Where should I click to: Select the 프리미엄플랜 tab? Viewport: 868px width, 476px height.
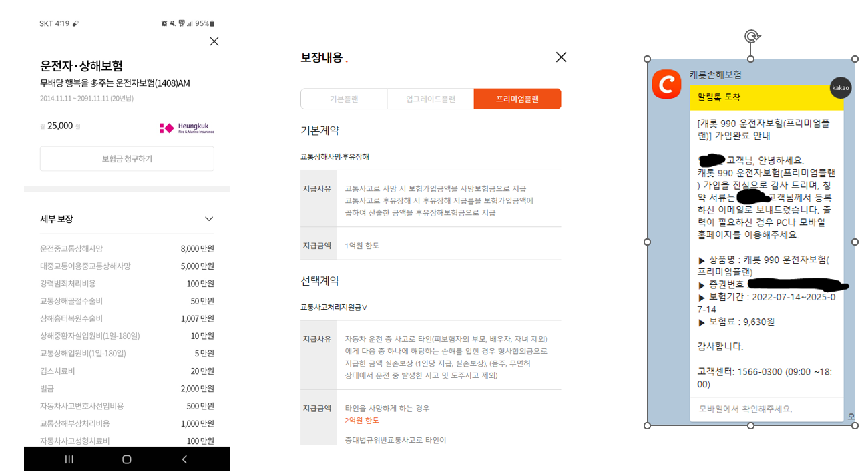517,99
